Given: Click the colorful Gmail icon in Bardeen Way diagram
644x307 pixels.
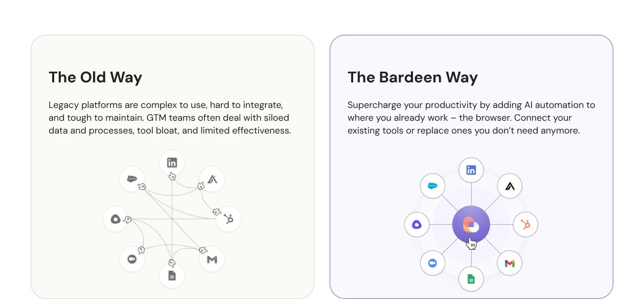Looking at the screenshot, I should [x=510, y=263].
